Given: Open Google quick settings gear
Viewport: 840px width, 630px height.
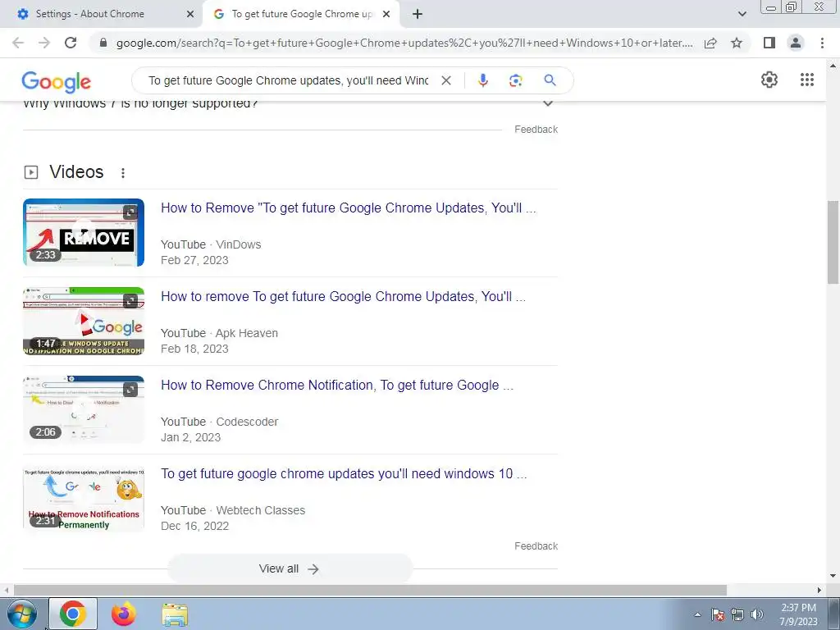Looking at the screenshot, I should 769,80.
